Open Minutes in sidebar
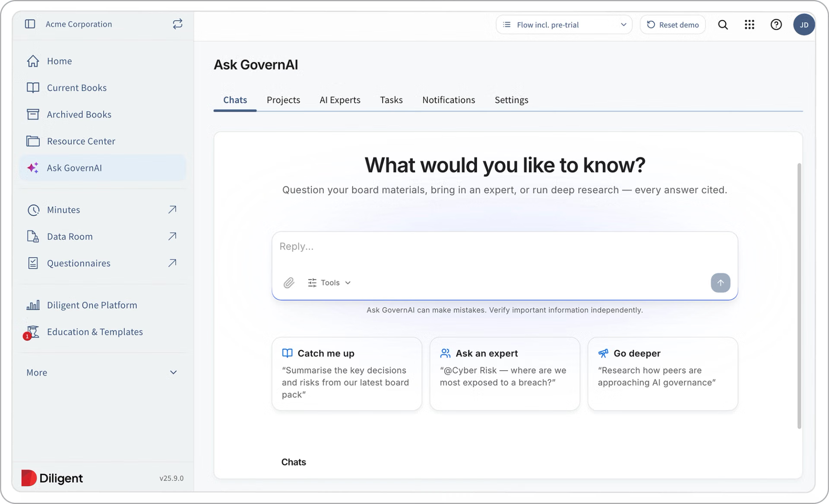829x504 pixels. 103,210
